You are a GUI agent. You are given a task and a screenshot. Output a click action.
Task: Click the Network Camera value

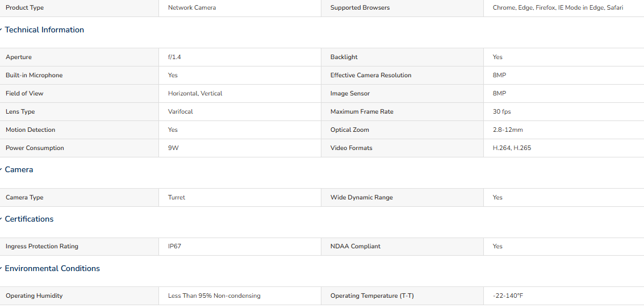pos(192,8)
